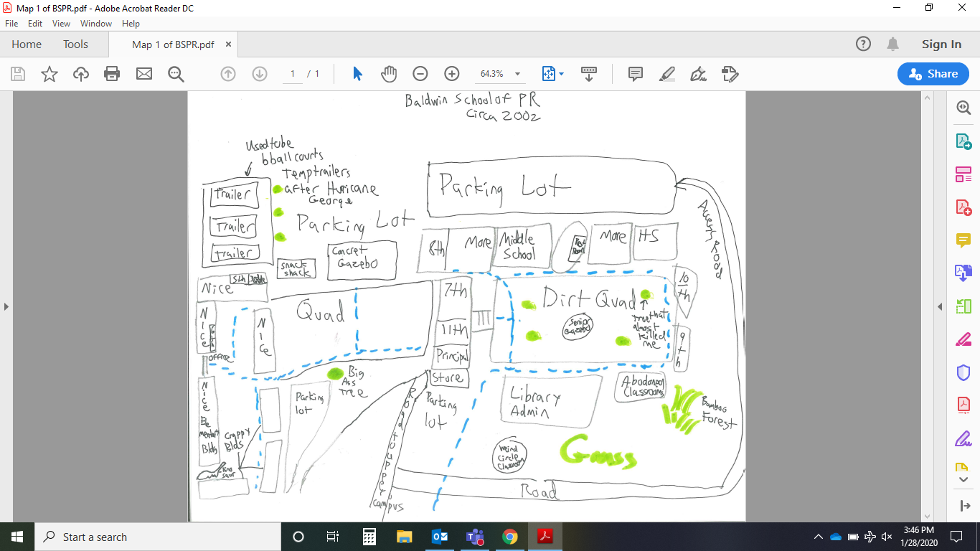Screen dimensions: 980x551
Task: Open the Create PDF red tool icon
Action: point(963,207)
